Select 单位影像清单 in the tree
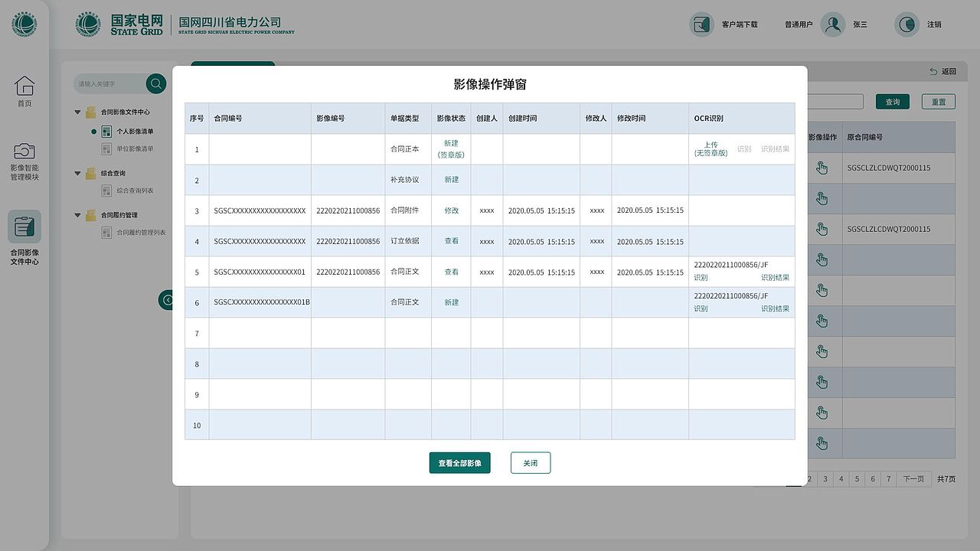The width and height of the screenshot is (980, 551). click(135, 148)
